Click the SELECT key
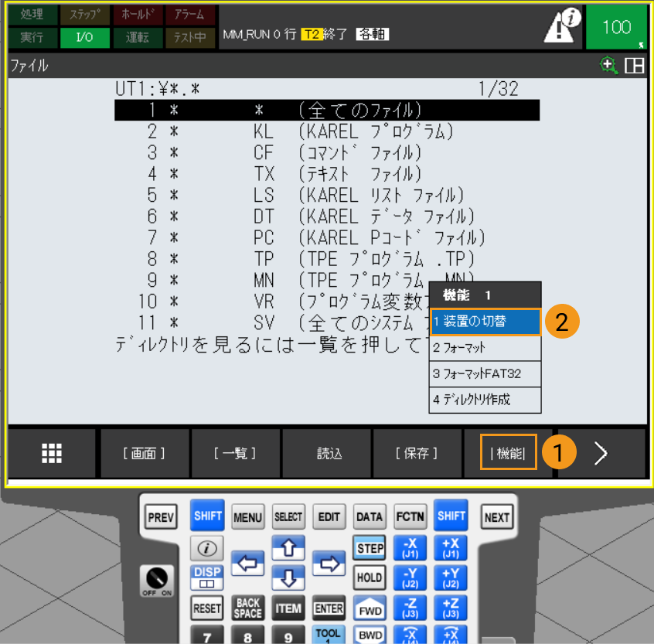654x644 pixels. click(288, 516)
